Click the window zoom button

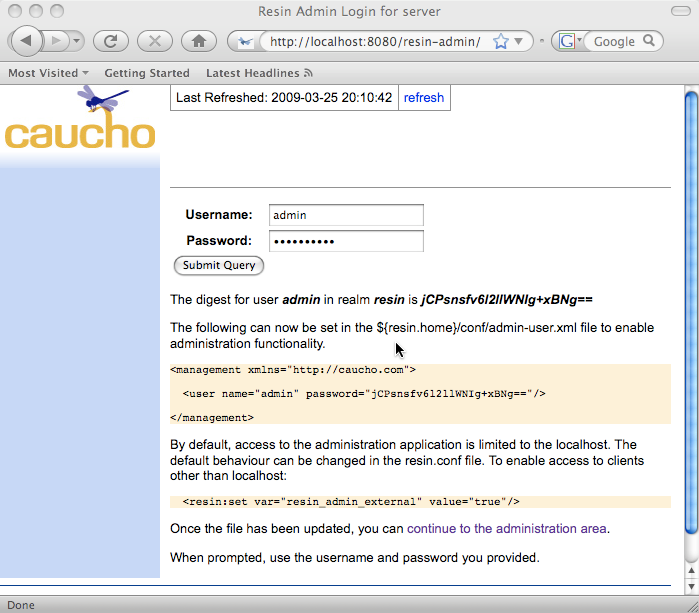[57, 11]
